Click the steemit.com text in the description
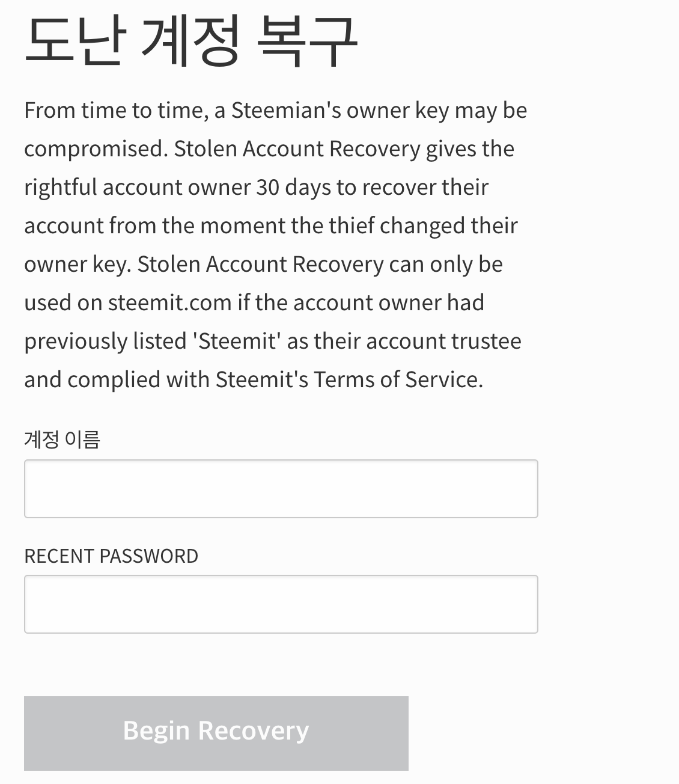The width and height of the screenshot is (679, 784). click(169, 302)
